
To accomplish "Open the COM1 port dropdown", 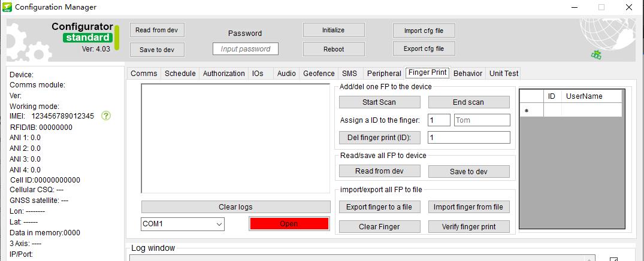I will [x=219, y=224].
